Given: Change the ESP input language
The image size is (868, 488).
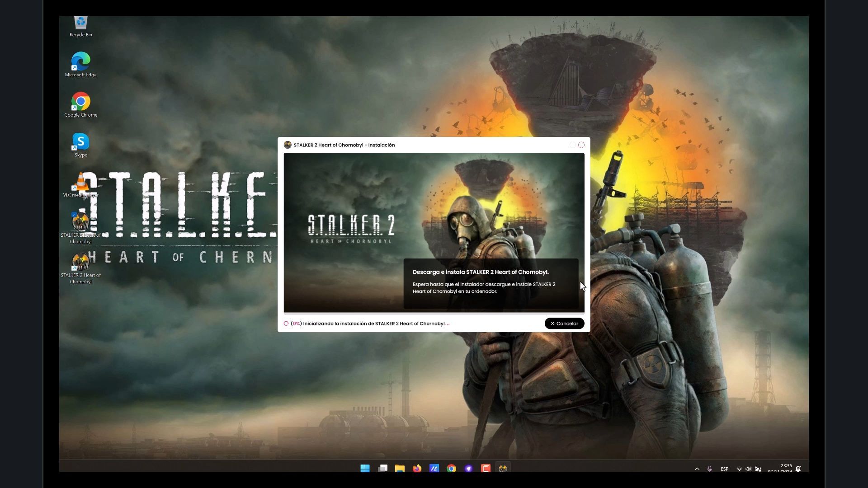Looking at the screenshot, I should click(724, 469).
